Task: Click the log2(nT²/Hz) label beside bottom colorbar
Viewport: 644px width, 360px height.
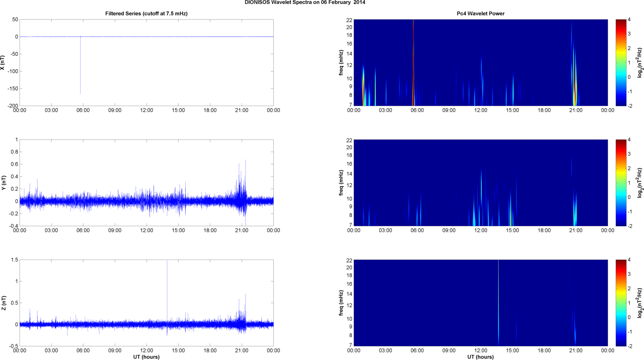Action: (640, 303)
